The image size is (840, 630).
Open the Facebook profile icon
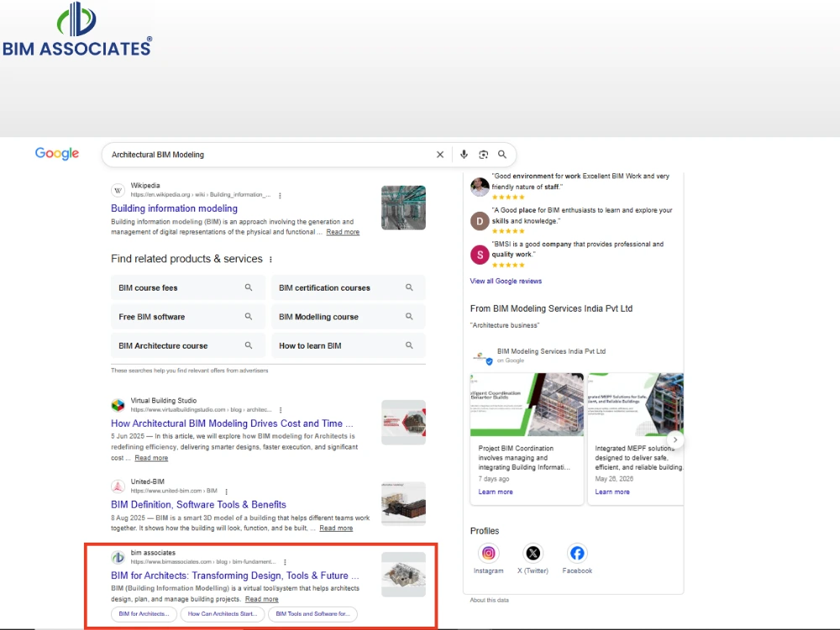pos(577,553)
